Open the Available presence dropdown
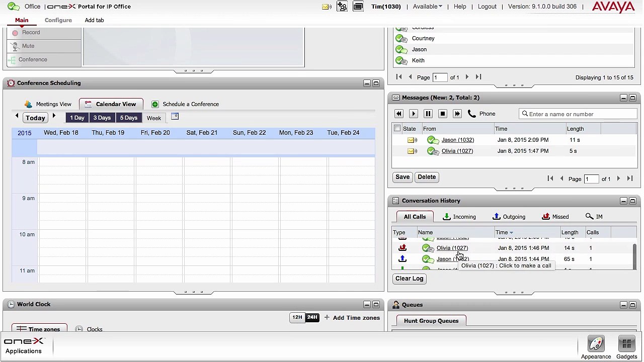 [427, 7]
